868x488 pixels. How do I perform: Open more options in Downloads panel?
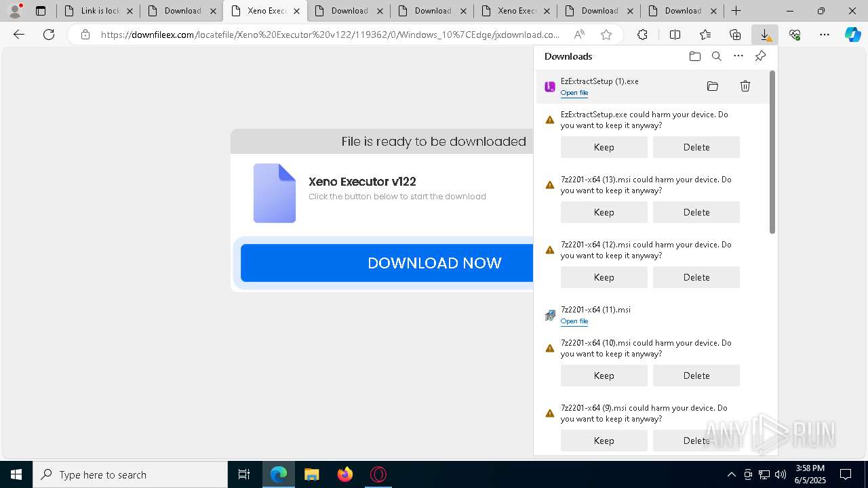tap(738, 56)
